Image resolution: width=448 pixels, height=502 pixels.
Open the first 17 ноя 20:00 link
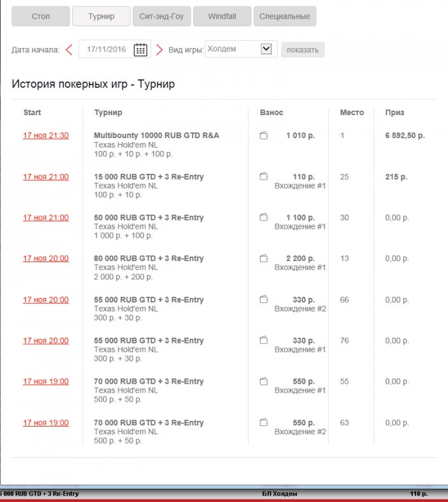click(45, 258)
